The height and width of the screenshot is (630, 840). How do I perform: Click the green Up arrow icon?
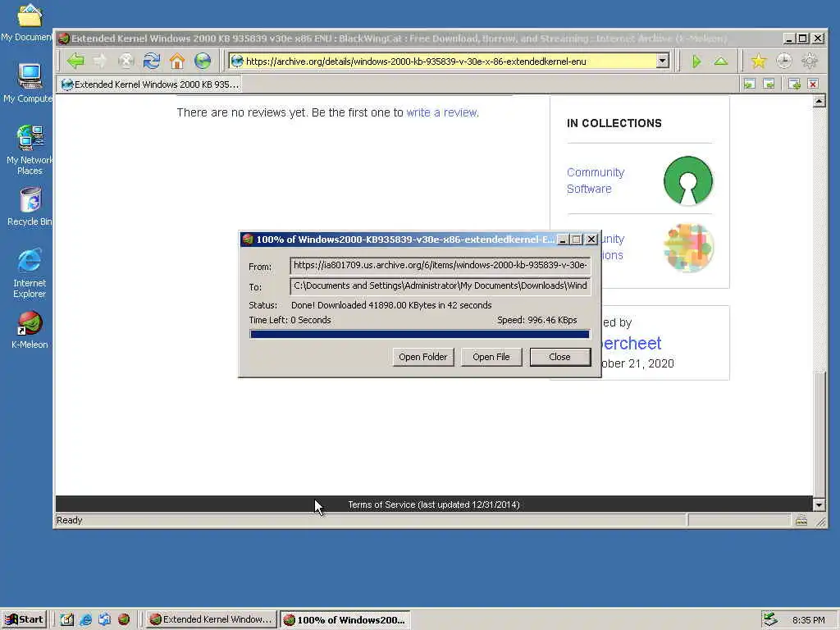[721, 62]
